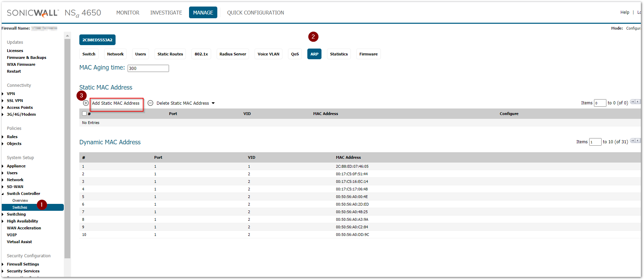
Task: Expand the Objects section under Policies
Action: click(3, 144)
